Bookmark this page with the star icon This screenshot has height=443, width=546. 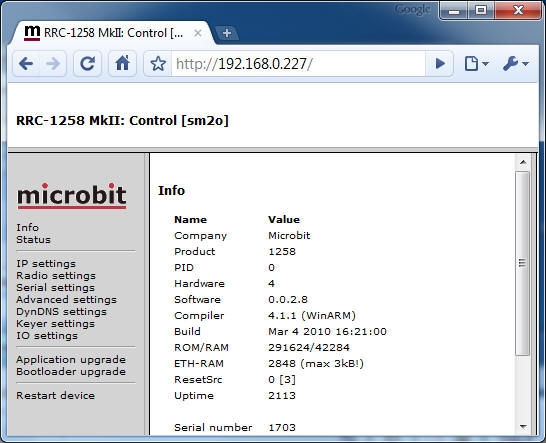(158, 64)
